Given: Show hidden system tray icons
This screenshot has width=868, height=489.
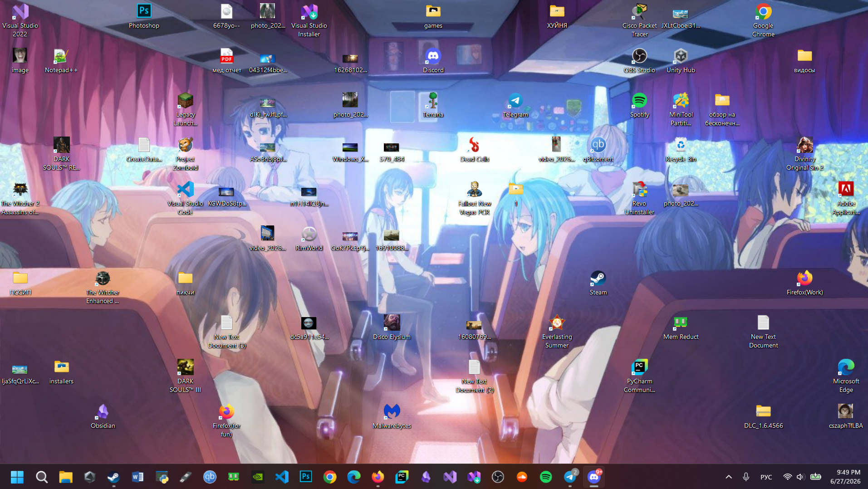Looking at the screenshot, I should tap(729, 477).
